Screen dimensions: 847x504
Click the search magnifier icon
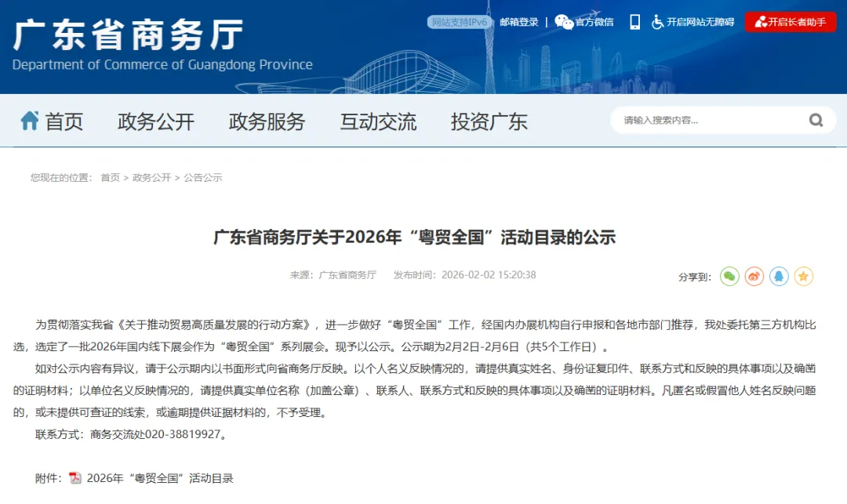(816, 120)
